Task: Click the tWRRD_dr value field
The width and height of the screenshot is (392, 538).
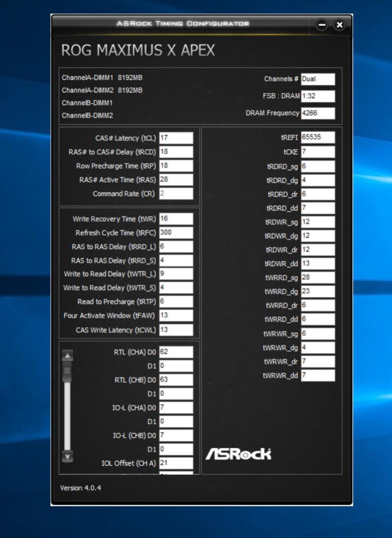Action: click(318, 305)
